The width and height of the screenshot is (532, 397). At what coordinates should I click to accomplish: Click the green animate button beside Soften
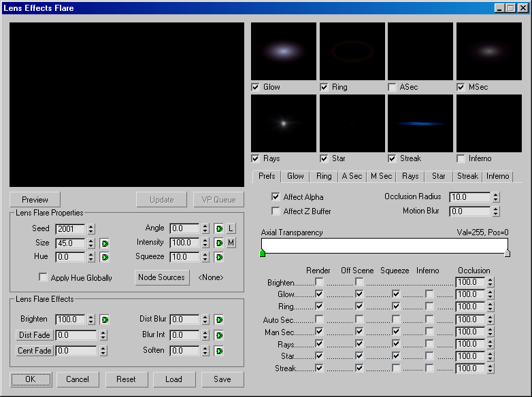[219, 351]
